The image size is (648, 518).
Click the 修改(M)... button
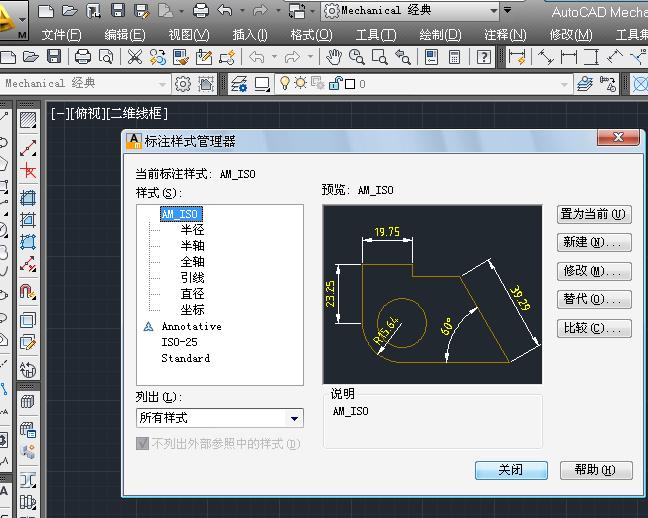pyautogui.click(x=594, y=272)
